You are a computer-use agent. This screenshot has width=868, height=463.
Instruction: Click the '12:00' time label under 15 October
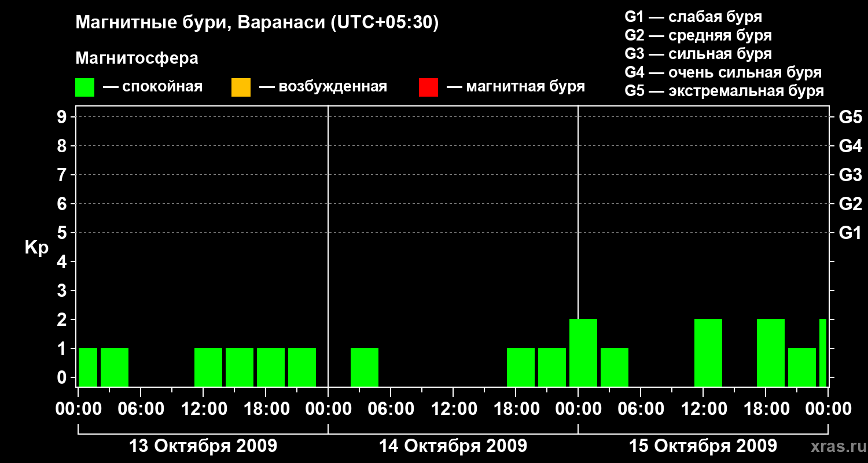[703, 409]
